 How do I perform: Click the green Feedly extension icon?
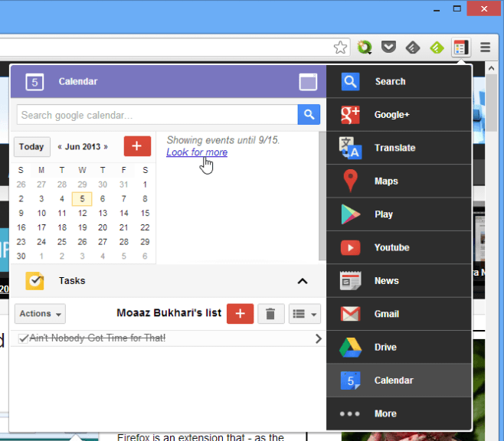(437, 48)
